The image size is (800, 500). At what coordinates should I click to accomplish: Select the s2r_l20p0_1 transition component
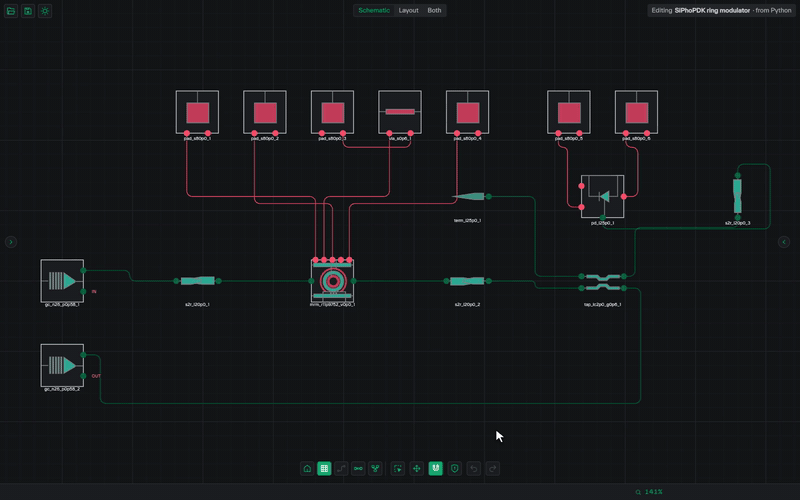pos(197,281)
